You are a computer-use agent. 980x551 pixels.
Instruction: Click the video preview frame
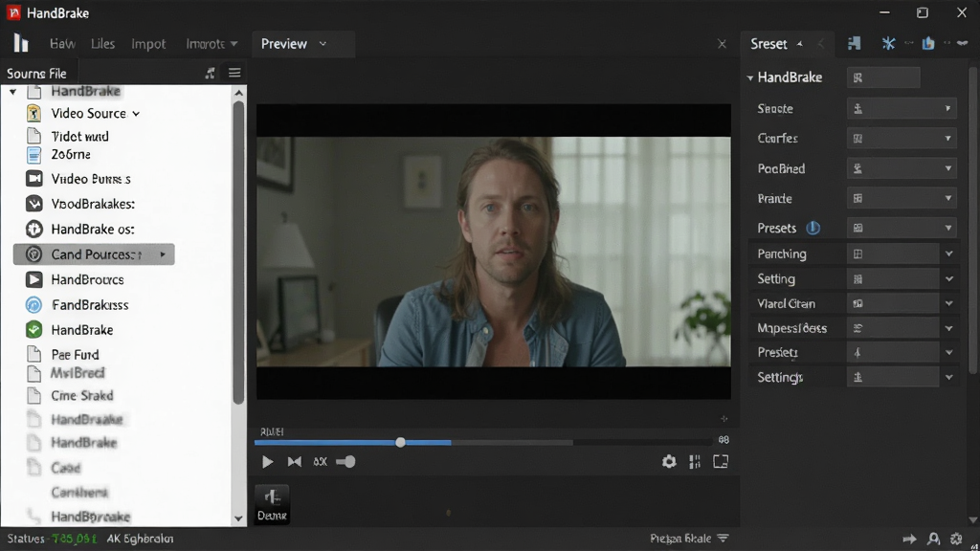pos(493,252)
